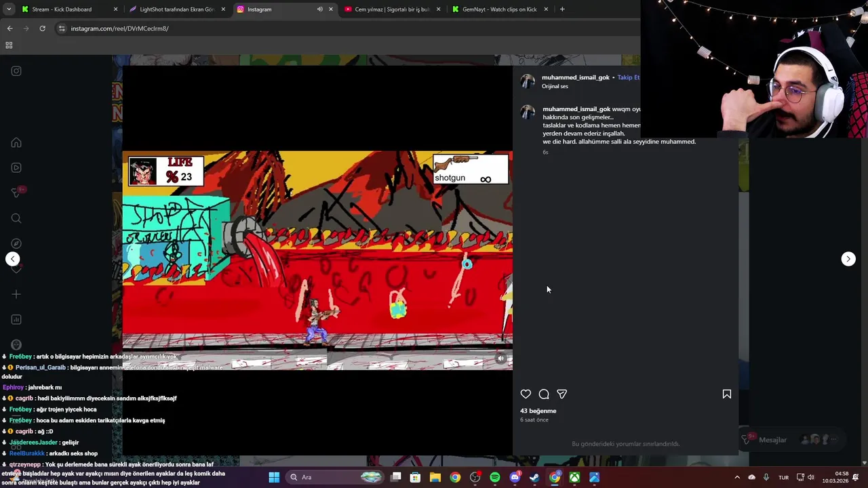Click the taskbar Ara search box
The width and height of the screenshot is (868, 488).
[x=335, y=477]
